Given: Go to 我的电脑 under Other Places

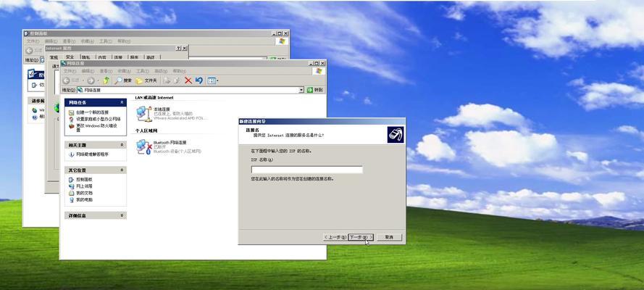Looking at the screenshot, I should coord(84,199).
